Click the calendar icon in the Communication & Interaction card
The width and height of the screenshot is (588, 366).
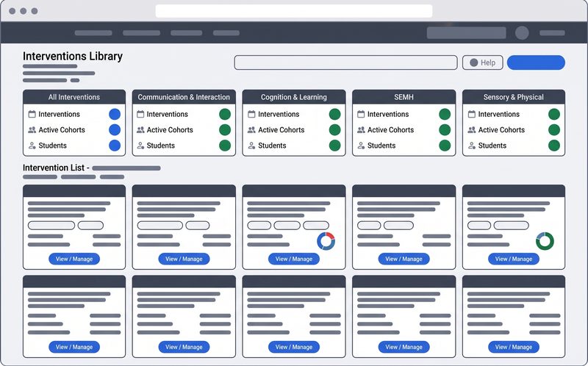click(x=140, y=114)
